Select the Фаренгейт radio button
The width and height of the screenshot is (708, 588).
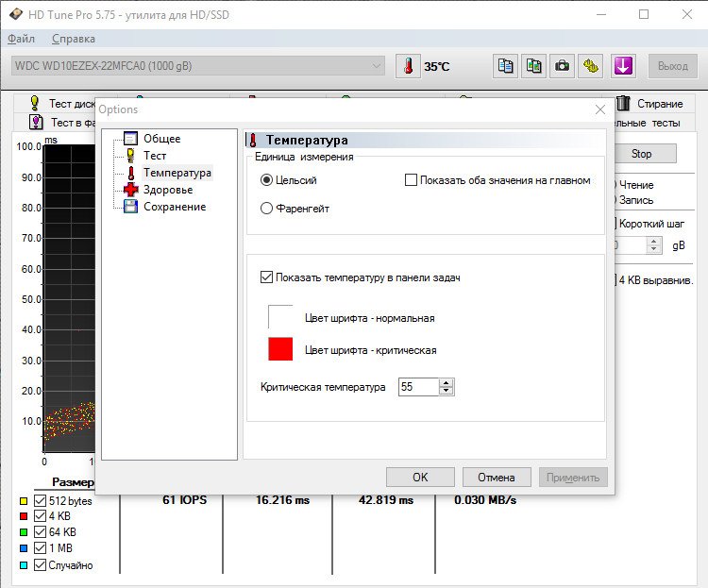point(267,208)
